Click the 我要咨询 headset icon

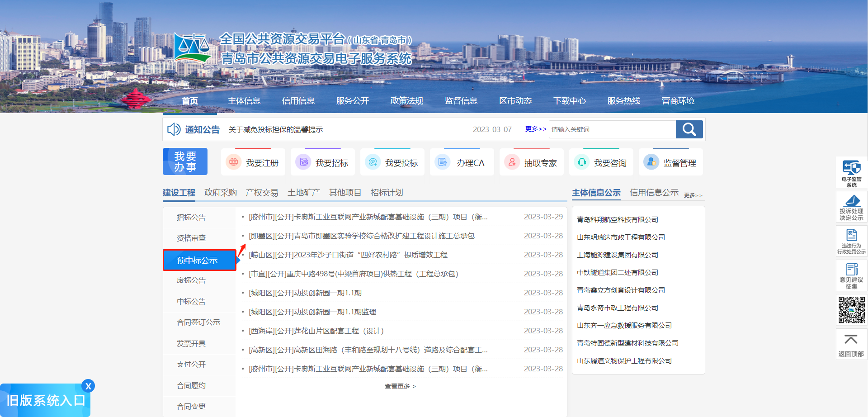coord(582,162)
